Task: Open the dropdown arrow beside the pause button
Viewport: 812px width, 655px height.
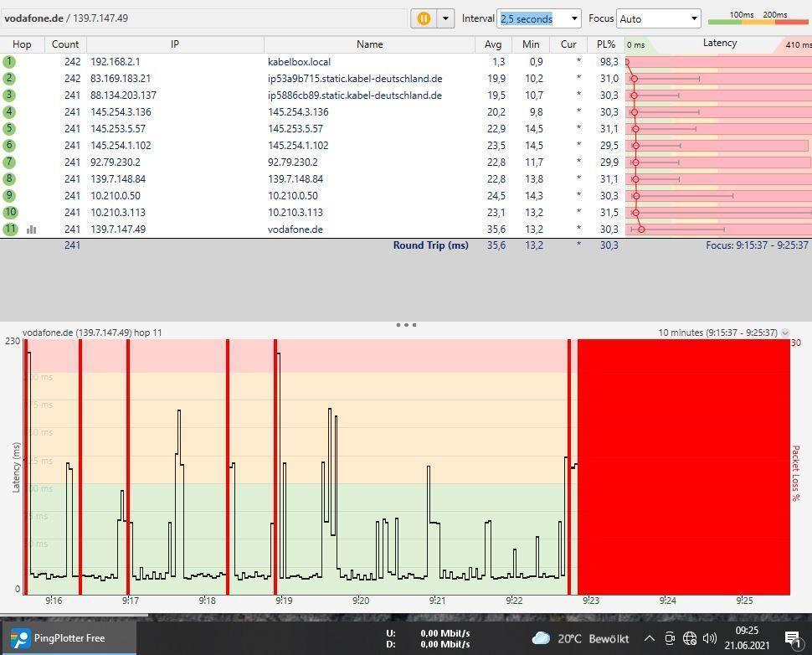Action: coord(445,18)
